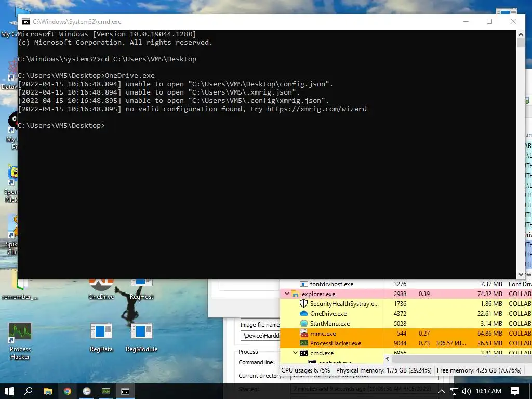Collapse the cmd.exe process tree

click(x=295, y=353)
